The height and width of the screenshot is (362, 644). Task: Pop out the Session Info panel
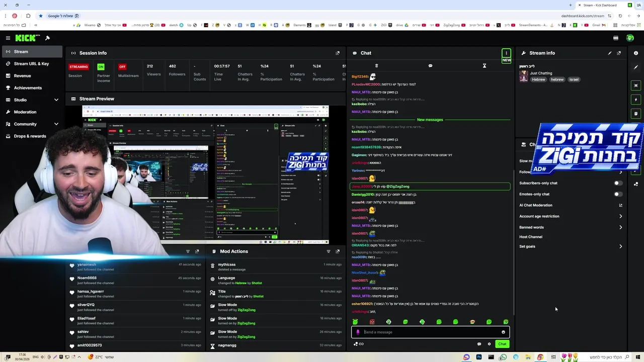coord(338,53)
